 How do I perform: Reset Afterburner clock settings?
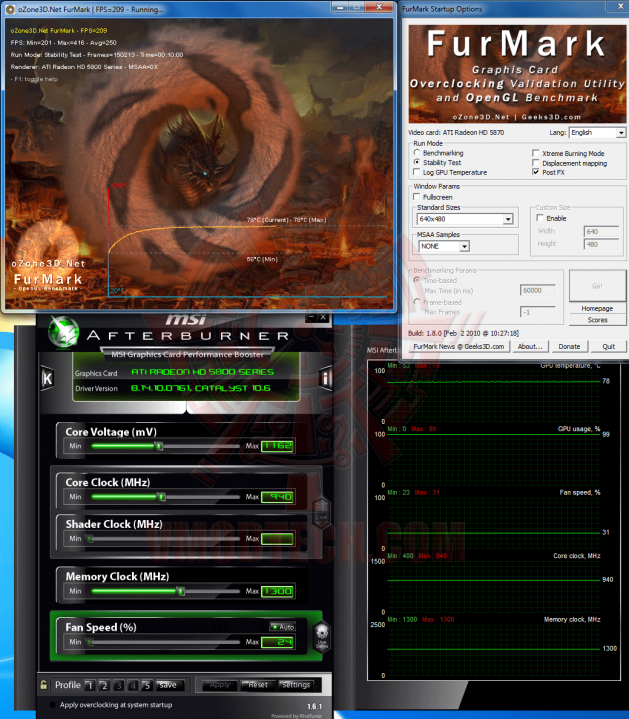tap(258, 685)
